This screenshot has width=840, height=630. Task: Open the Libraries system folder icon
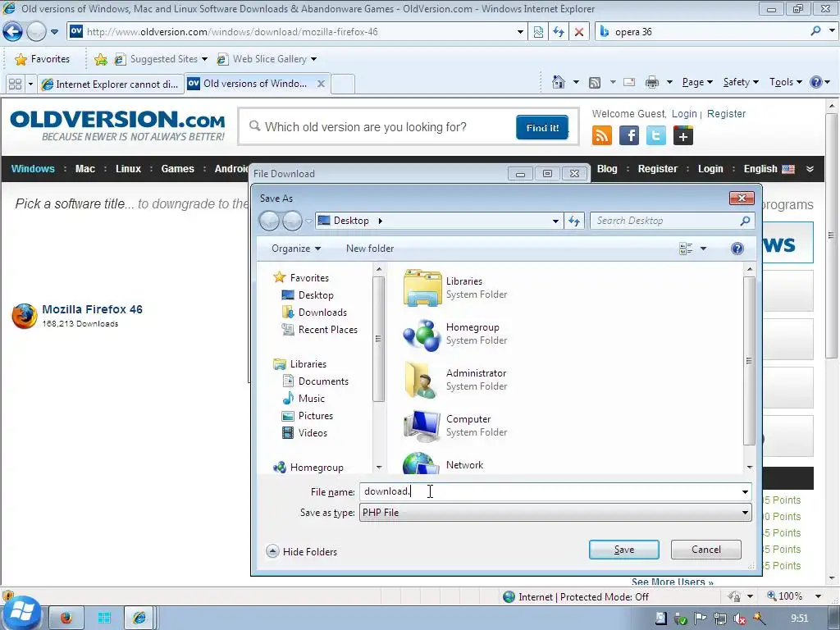click(x=422, y=288)
